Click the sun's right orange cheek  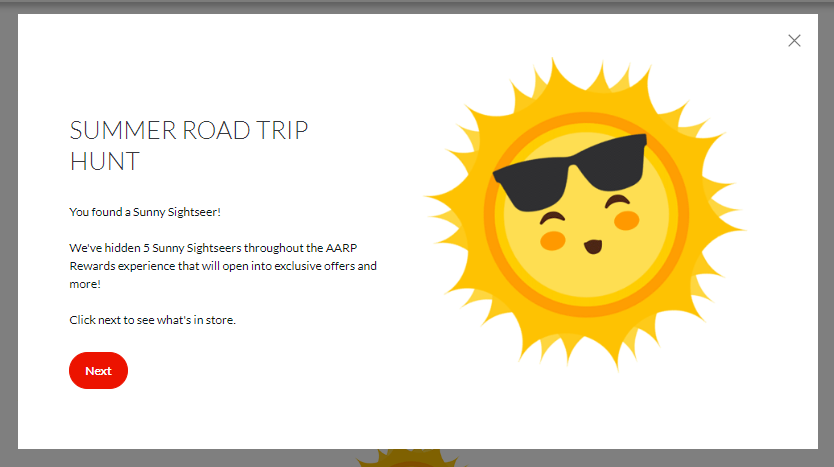[626, 219]
